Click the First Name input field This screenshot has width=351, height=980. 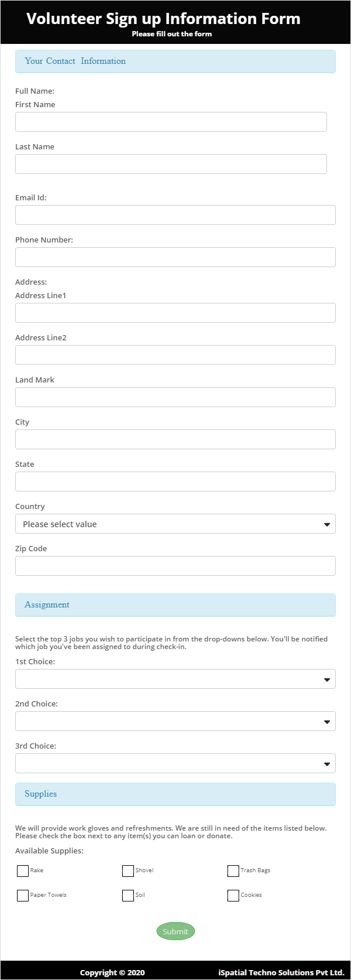(x=171, y=122)
